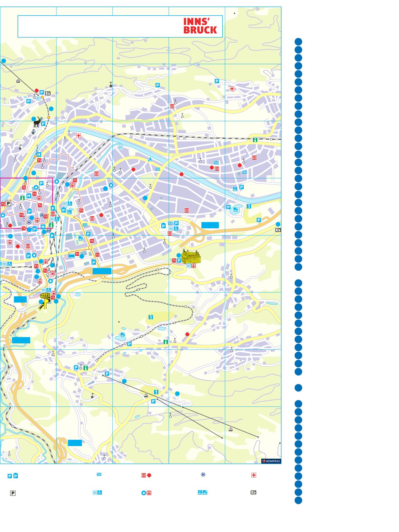Select the chapel symbol on the northern hillside

[111, 84]
